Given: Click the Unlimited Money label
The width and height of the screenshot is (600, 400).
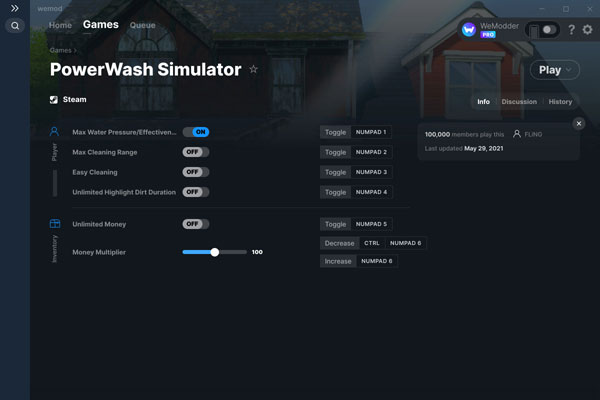Looking at the screenshot, I should tap(99, 224).
